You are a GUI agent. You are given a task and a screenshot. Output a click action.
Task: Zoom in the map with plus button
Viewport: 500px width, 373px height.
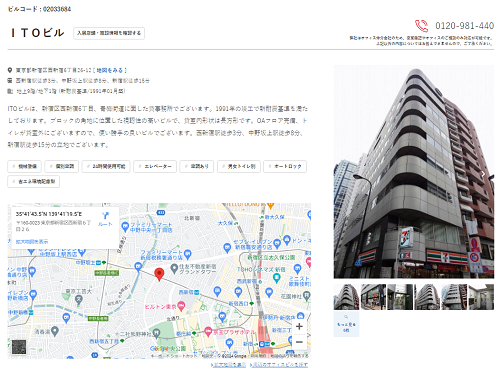[299, 327]
